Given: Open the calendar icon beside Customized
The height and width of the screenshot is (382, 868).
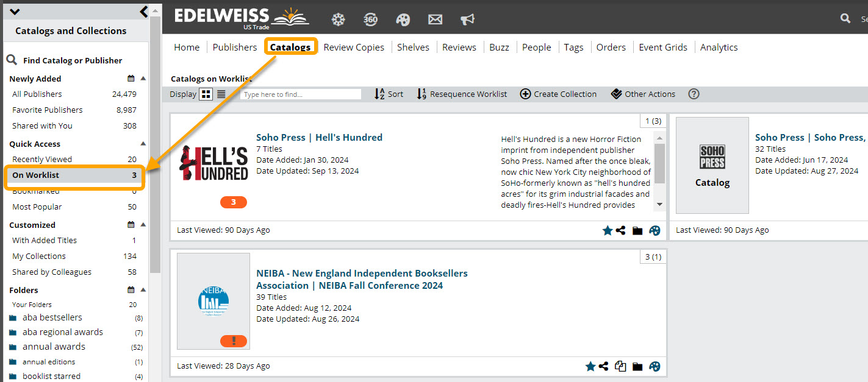Looking at the screenshot, I should (x=131, y=225).
